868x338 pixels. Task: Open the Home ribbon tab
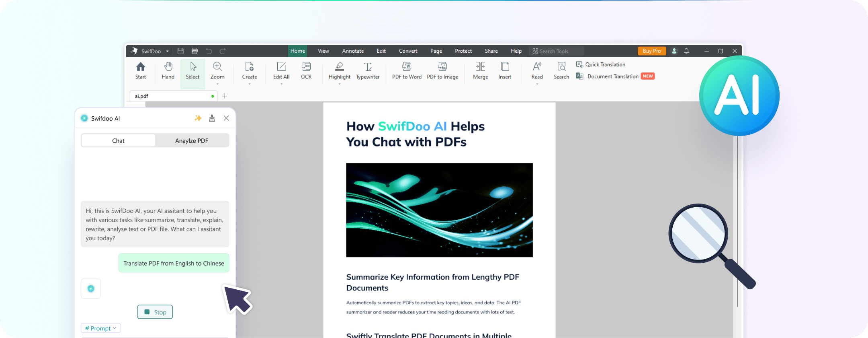pos(298,51)
